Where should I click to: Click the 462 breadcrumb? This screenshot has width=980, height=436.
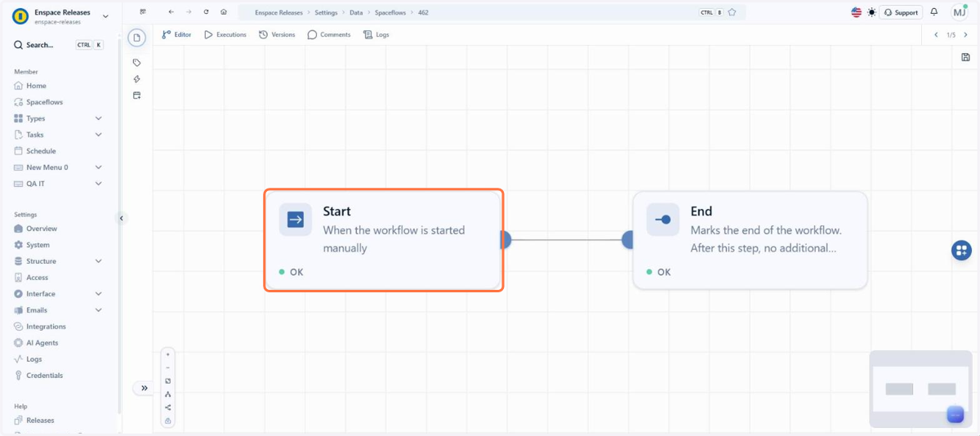tap(423, 13)
